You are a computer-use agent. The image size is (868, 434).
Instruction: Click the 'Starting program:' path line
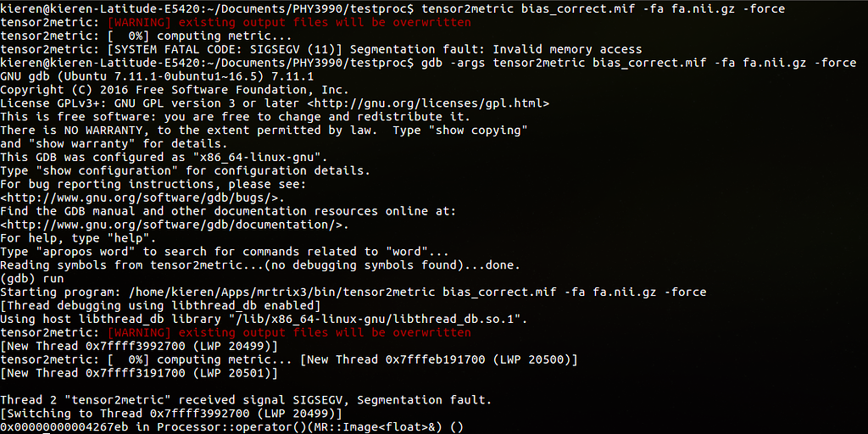pyautogui.click(x=353, y=292)
